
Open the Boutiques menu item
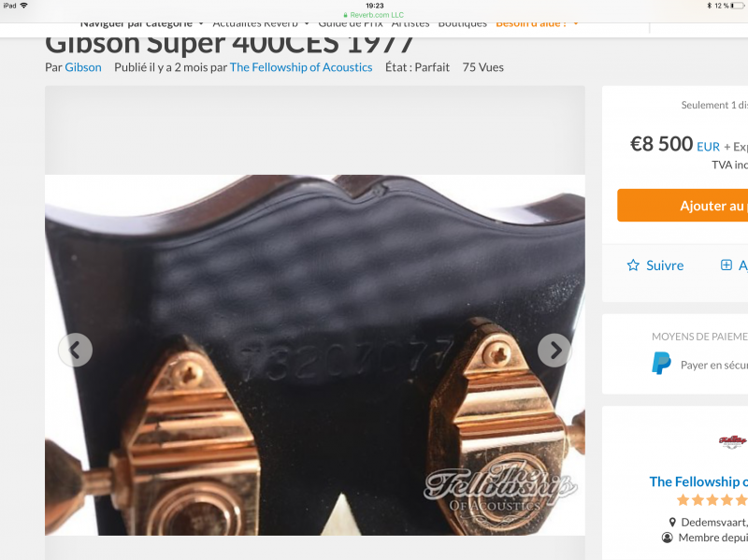point(462,23)
